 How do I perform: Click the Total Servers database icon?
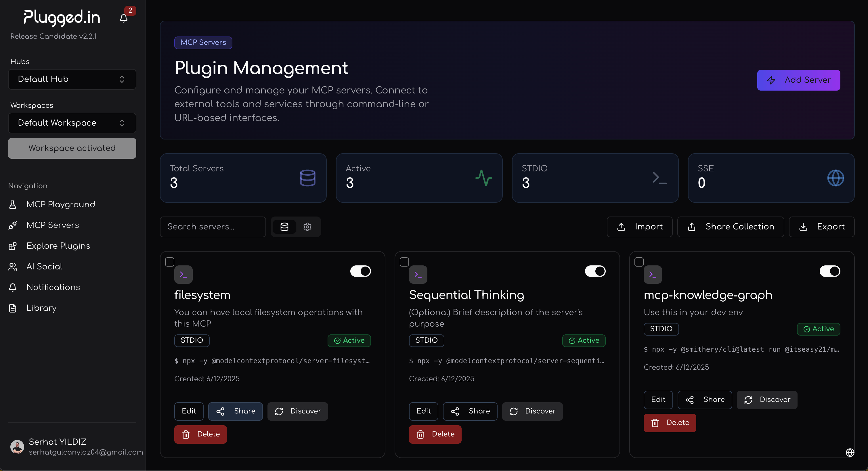tap(308, 178)
